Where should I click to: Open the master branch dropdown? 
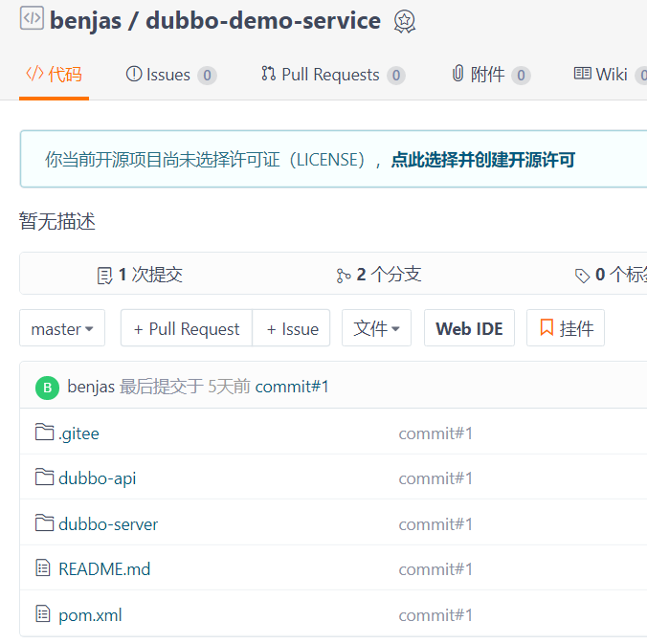click(62, 328)
